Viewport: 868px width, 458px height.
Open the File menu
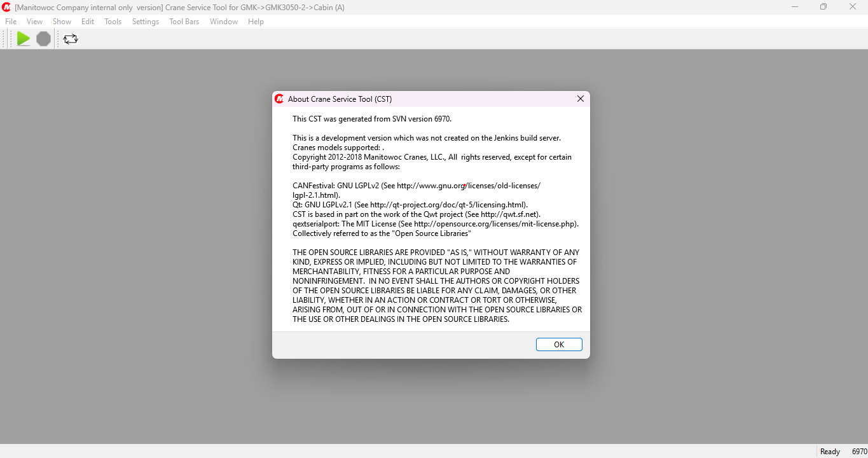(11, 22)
